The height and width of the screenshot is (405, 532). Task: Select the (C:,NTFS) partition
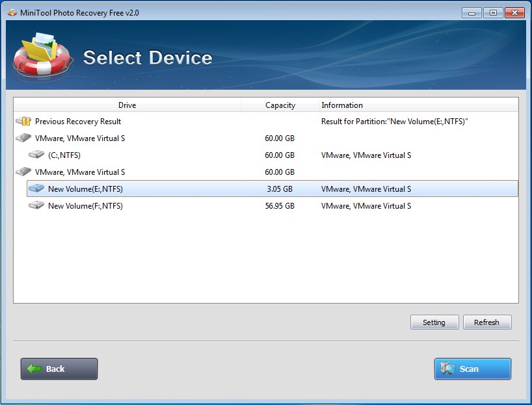[273, 155]
